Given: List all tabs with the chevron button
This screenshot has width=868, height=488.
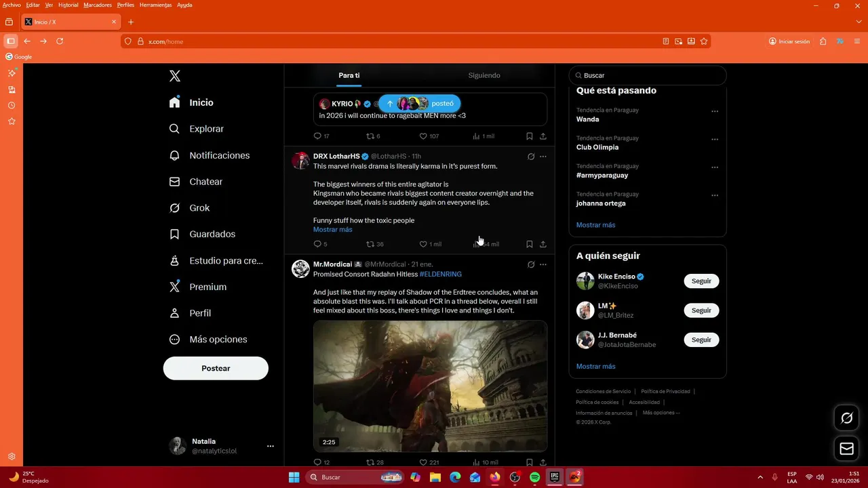Looking at the screenshot, I should [859, 22].
